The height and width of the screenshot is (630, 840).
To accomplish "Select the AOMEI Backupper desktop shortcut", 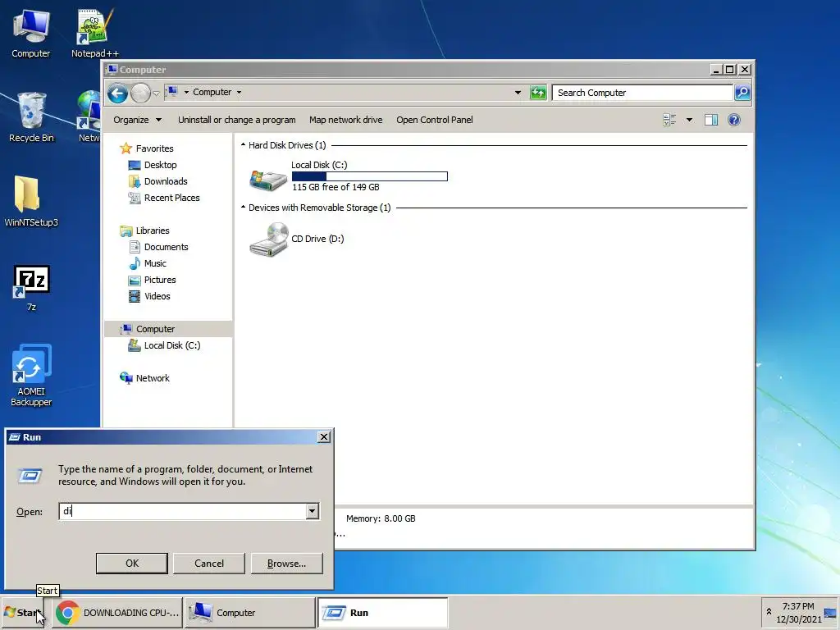I will 31,375.
